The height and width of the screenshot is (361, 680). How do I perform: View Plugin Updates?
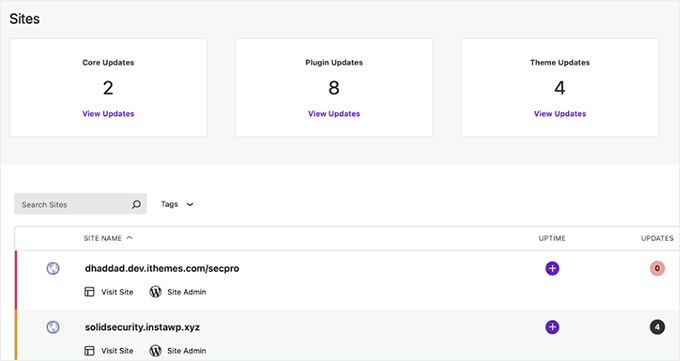coord(334,114)
